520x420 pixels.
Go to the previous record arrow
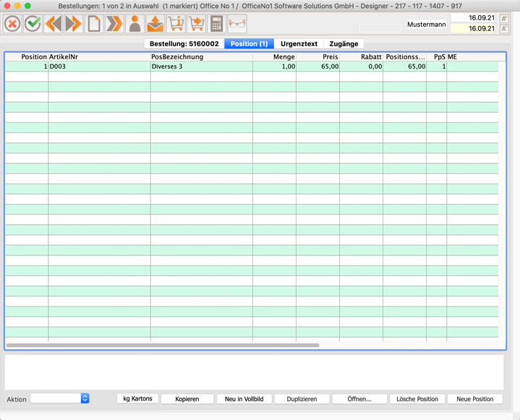[x=53, y=24]
